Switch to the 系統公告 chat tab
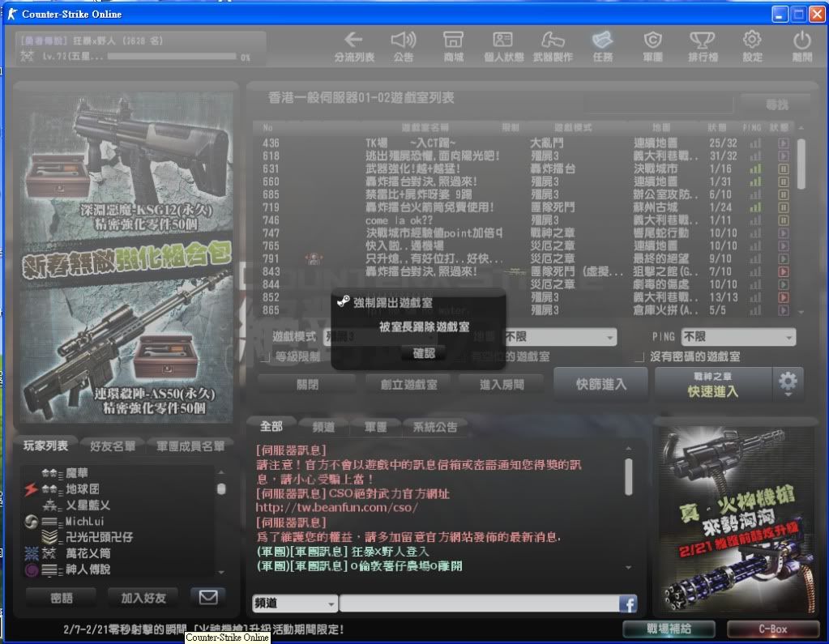The width and height of the screenshot is (829, 644). pos(435,427)
